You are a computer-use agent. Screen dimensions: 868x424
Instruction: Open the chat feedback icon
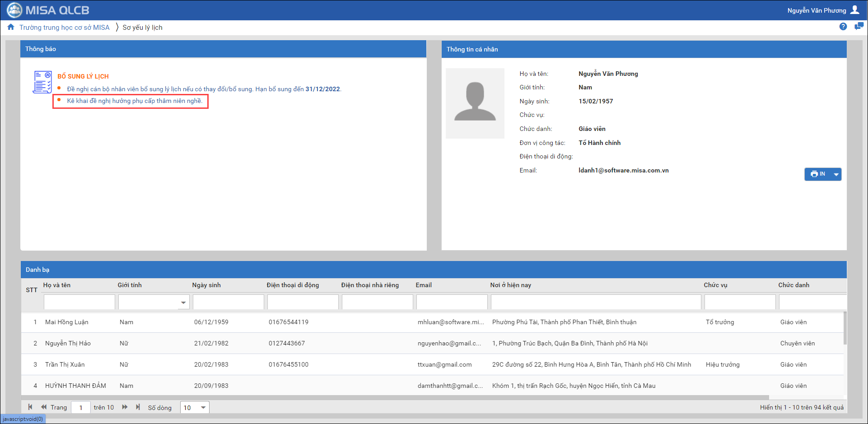pos(859,27)
